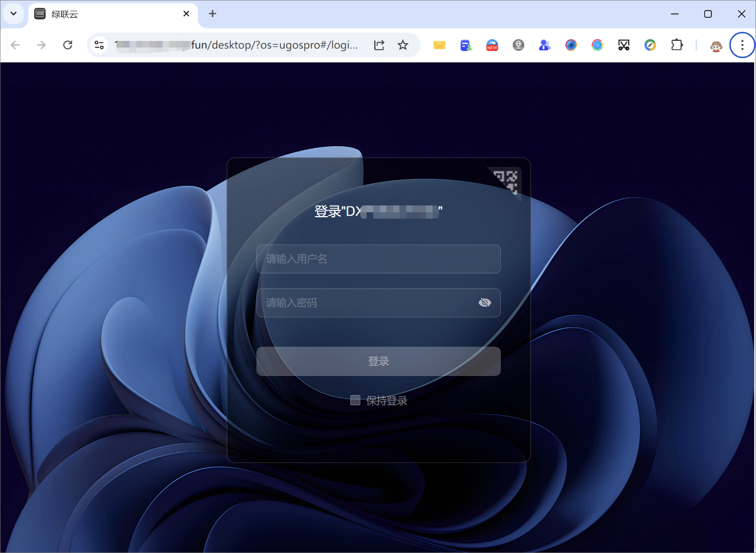Switch to QR code login
This screenshot has width=756, height=553.
[505, 183]
